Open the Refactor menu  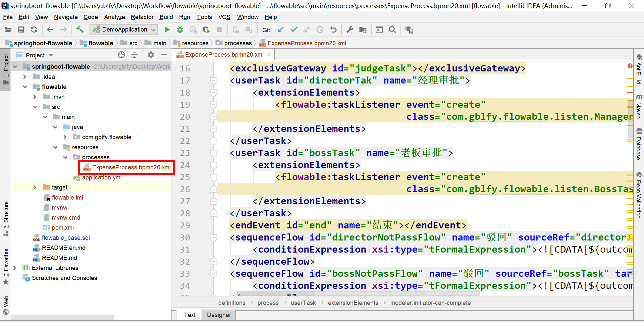click(x=142, y=17)
